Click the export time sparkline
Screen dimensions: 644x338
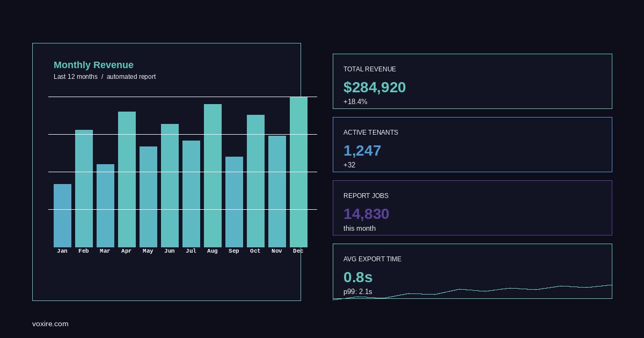pos(472,292)
